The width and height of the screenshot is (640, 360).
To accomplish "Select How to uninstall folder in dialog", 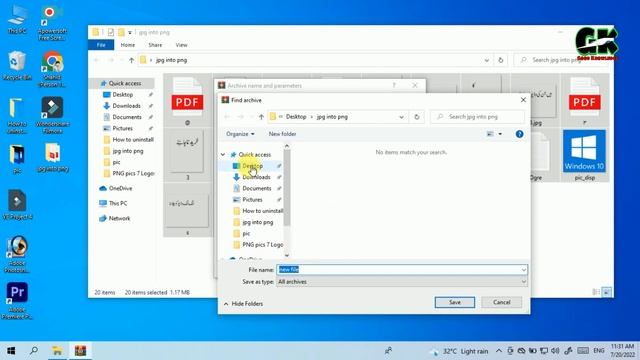I will [x=262, y=211].
